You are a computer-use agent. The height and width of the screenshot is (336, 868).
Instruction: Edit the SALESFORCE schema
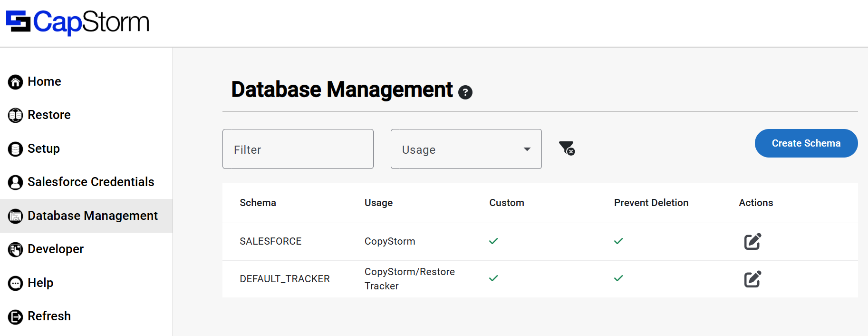tap(752, 241)
